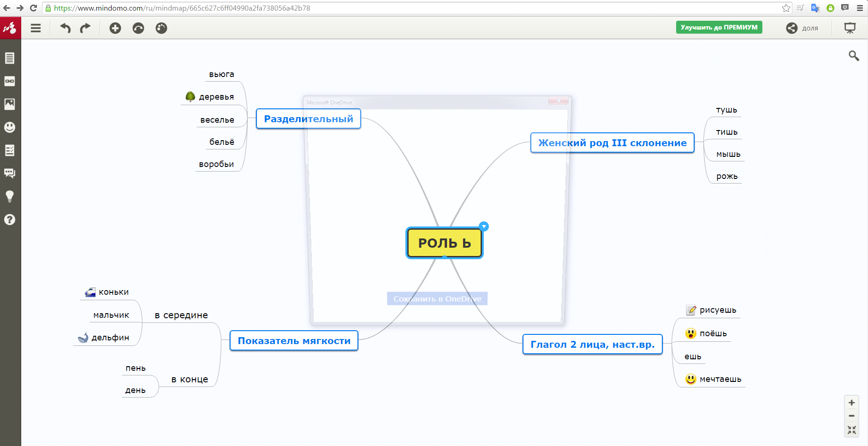This screenshot has height=446, width=868.
Task: Select subtopic рисуешь
Action: point(718,310)
